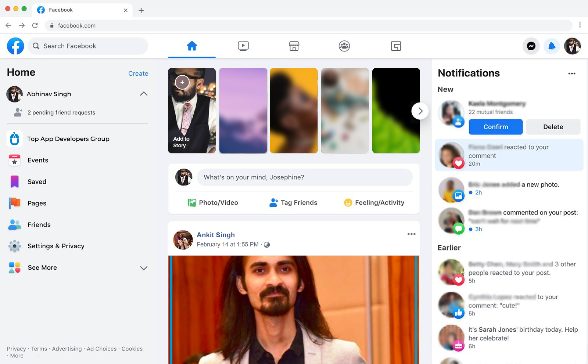Open the Marketplace storefront icon
This screenshot has height=364, width=588.
294,46
